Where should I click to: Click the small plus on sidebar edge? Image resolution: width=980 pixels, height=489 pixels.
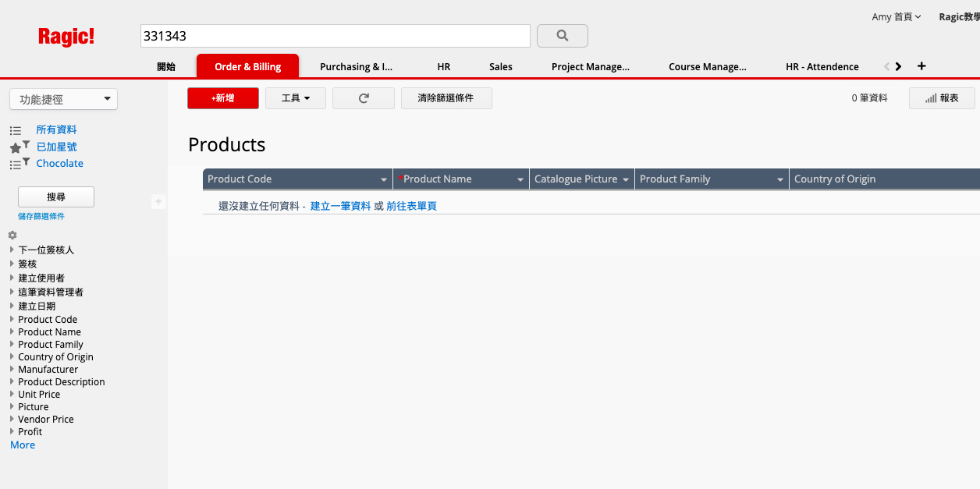tap(158, 202)
